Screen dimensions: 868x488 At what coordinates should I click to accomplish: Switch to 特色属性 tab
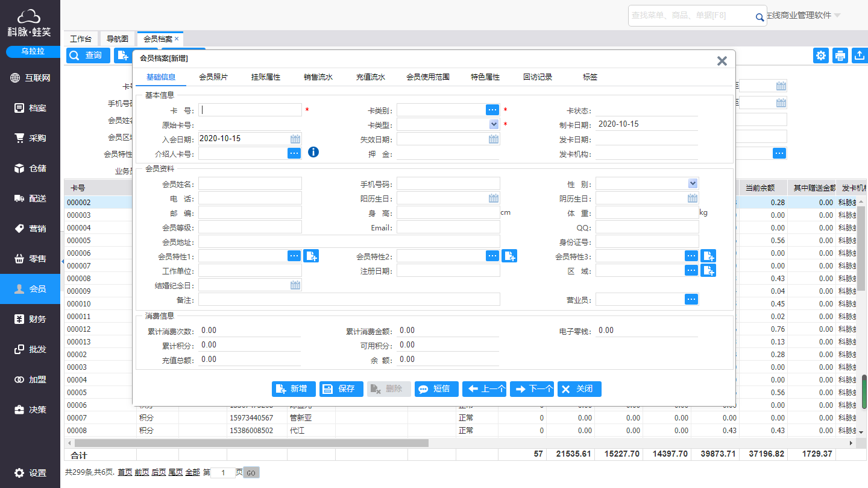tap(485, 77)
